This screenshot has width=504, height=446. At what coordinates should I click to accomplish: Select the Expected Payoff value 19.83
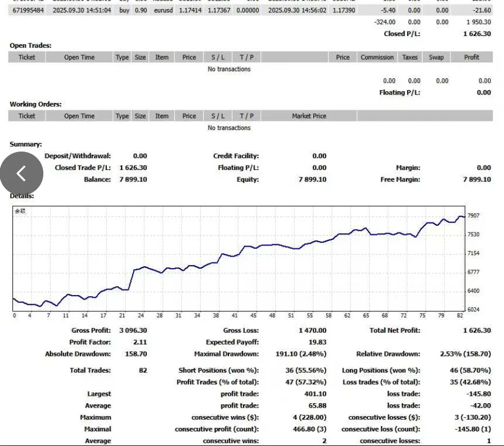click(317, 342)
